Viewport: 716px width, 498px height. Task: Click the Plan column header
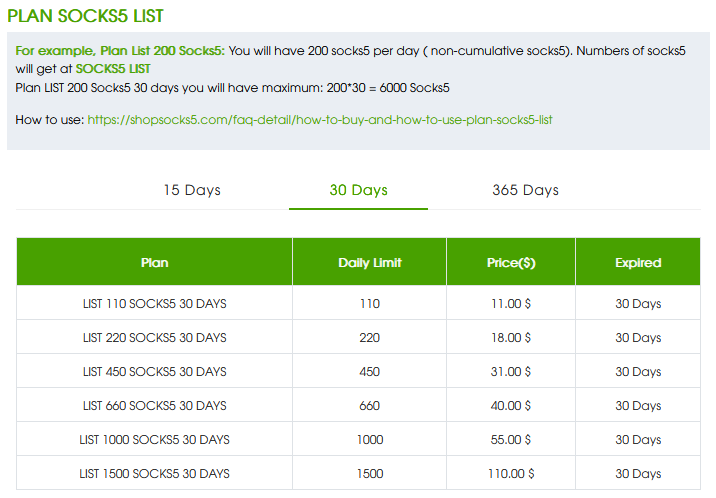click(155, 263)
